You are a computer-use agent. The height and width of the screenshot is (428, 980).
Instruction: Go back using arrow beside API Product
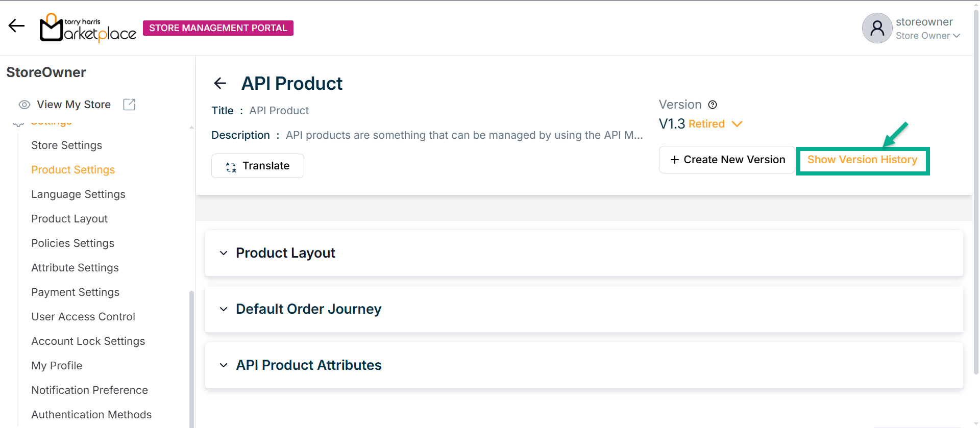[220, 83]
